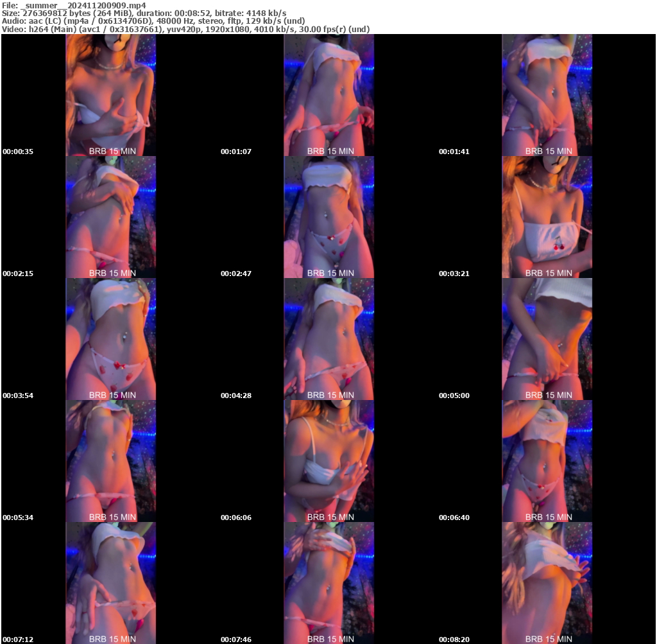
Task: Click the final thumbnail at 00:08:20
Action: tap(547, 583)
